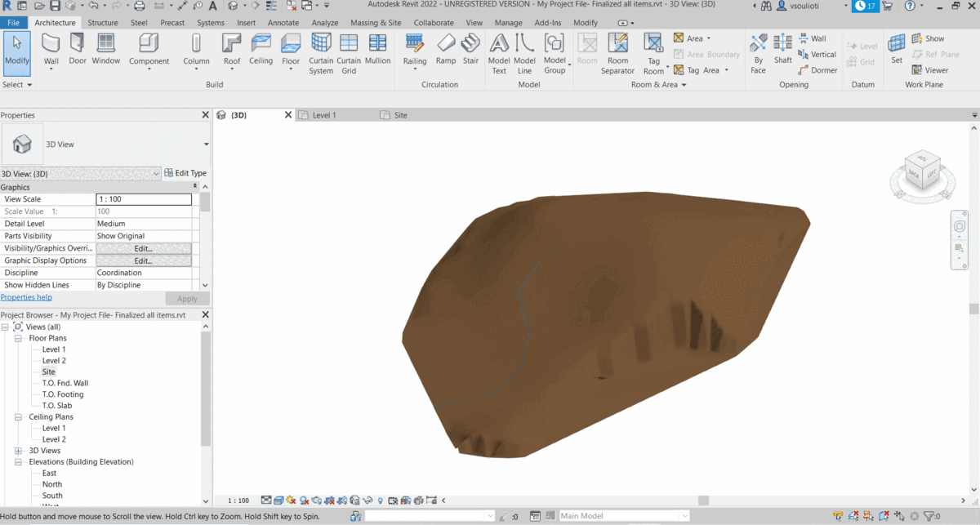Image resolution: width=980 pixels, height=525 pixels.
Task: Select the By Face opening tool
Action: tap(759, 54)
